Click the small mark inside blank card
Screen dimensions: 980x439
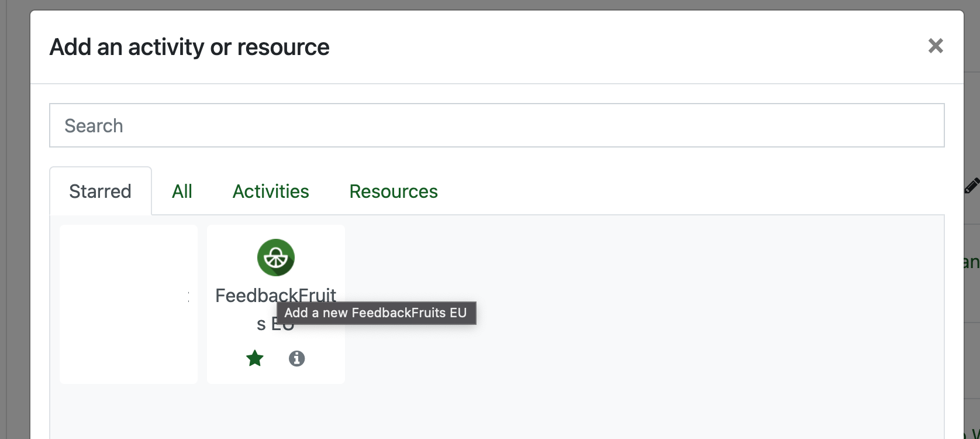click(188, 297)
